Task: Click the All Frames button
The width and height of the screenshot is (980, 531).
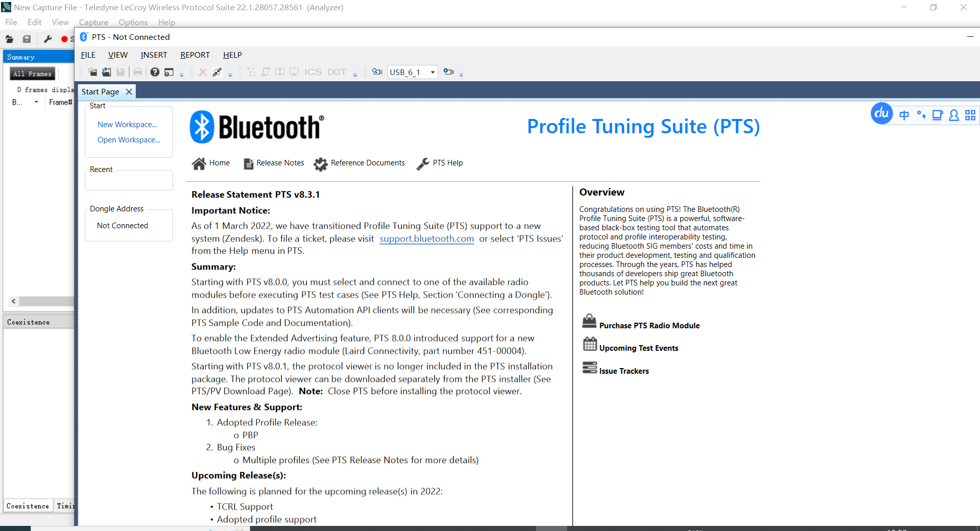Action: pos(33,74)
